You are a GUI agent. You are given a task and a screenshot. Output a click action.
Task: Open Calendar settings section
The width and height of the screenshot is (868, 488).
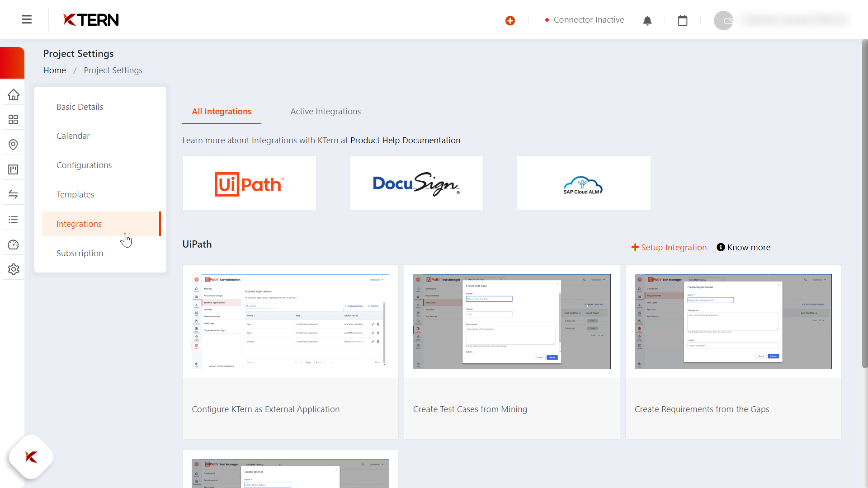coord(73,136)
